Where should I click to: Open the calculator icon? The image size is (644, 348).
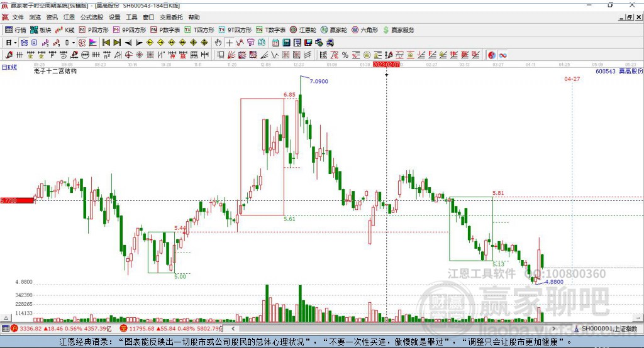287,43
